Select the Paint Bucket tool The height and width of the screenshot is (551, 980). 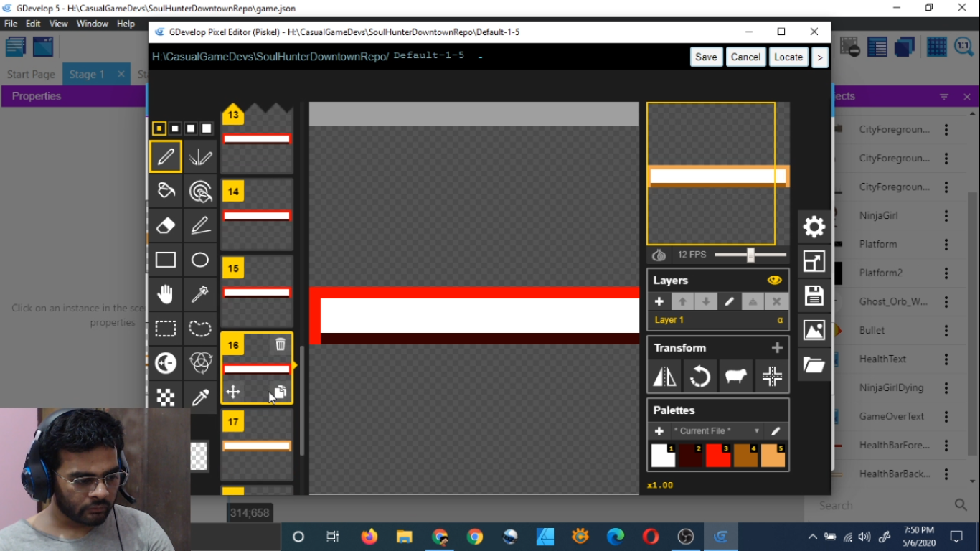tap(166, 191)
